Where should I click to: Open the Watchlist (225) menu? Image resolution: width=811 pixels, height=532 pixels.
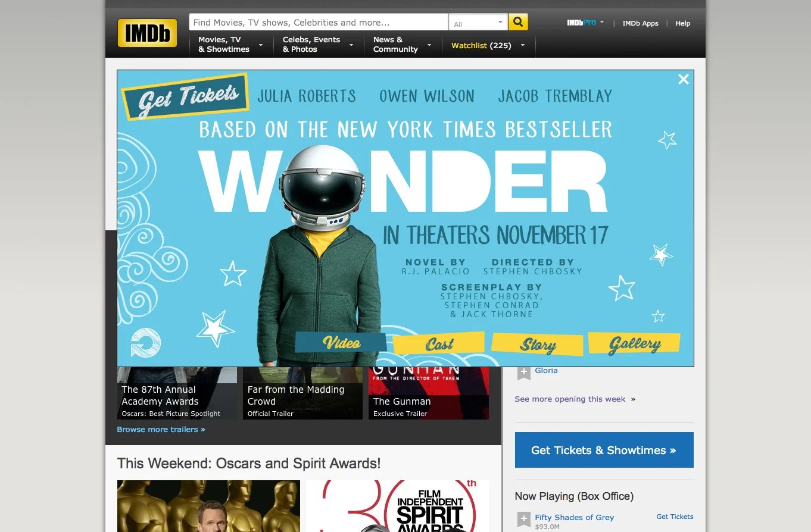[488, 45]
